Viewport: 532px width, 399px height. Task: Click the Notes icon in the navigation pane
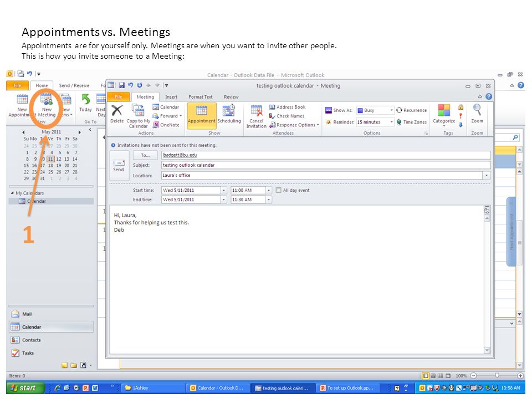coord(64,365)
